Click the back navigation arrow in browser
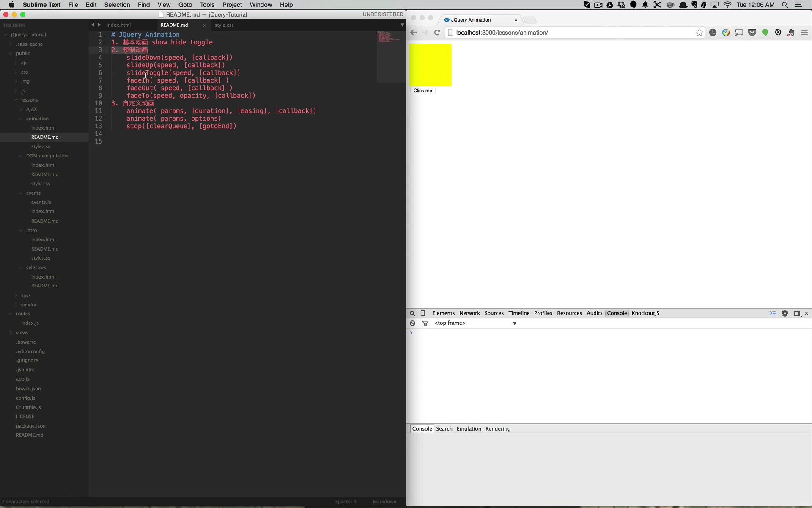812x508 pixels. [x=413, y=32]
